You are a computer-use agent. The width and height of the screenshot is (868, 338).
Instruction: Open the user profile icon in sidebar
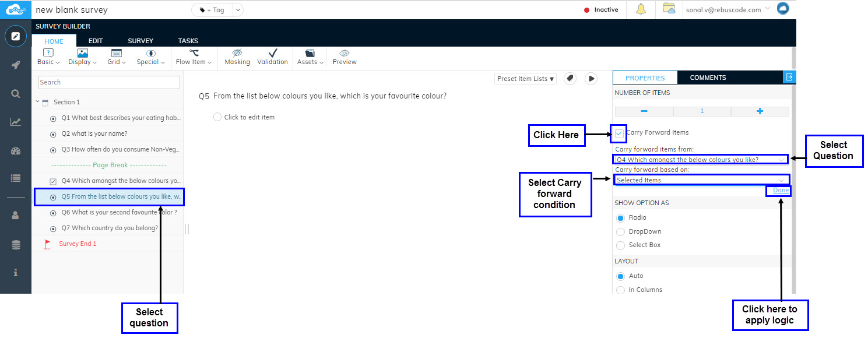pos(16,215)
